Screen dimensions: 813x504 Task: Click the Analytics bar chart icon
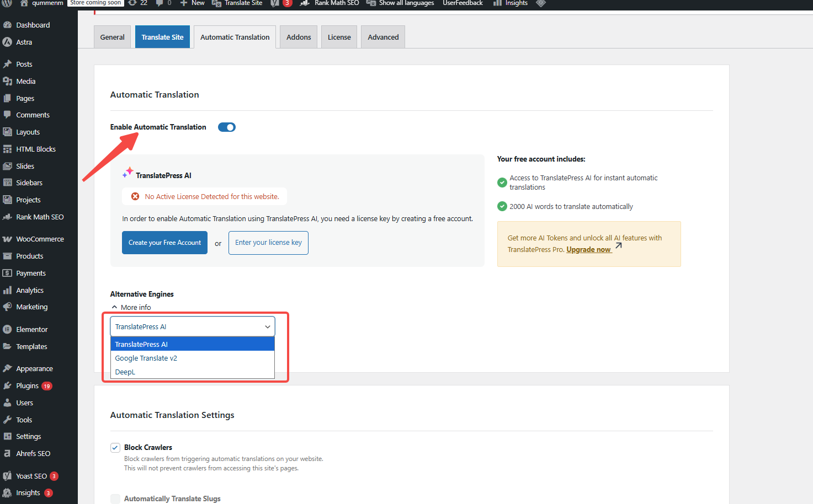point(7,291)
